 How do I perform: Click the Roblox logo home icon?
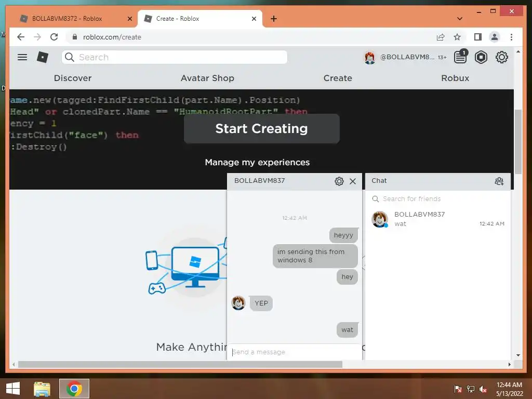point(43,57)
